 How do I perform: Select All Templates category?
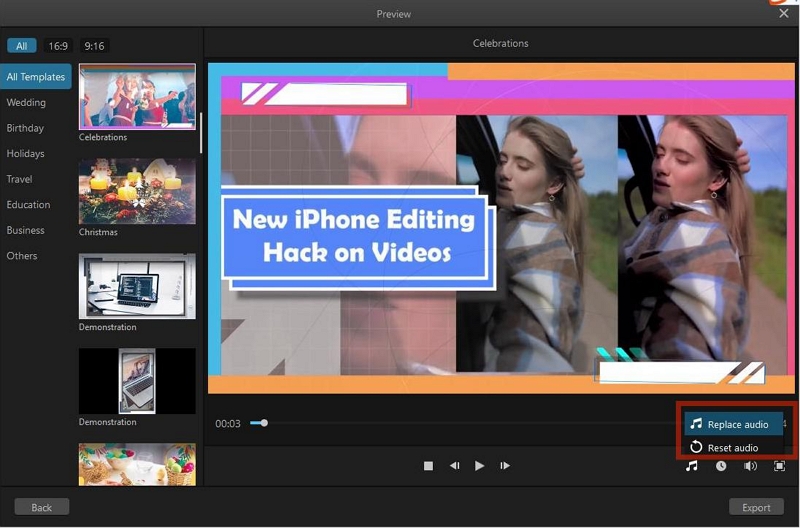coord(36,77)
